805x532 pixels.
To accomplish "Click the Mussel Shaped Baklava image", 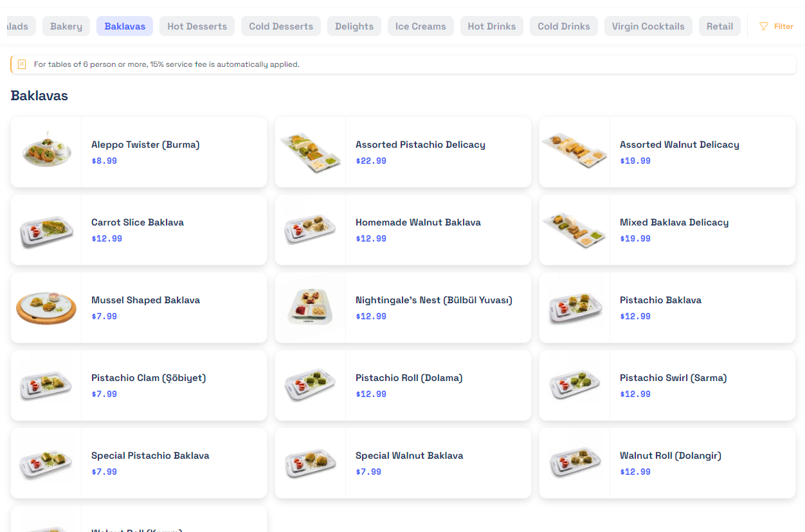I will coord(46,308).
